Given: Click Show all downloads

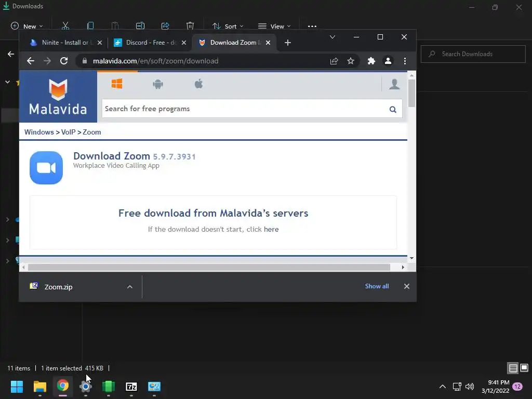Looking at the screenshot, I should pyautogui.click(x=377, y=286).
